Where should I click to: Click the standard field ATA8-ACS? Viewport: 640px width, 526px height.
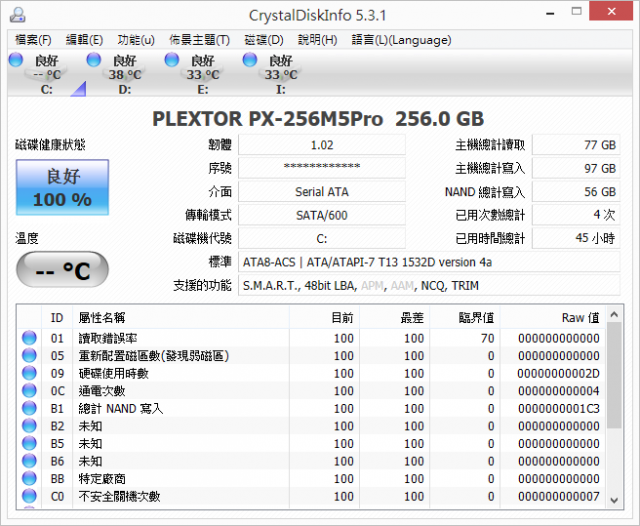429,262
